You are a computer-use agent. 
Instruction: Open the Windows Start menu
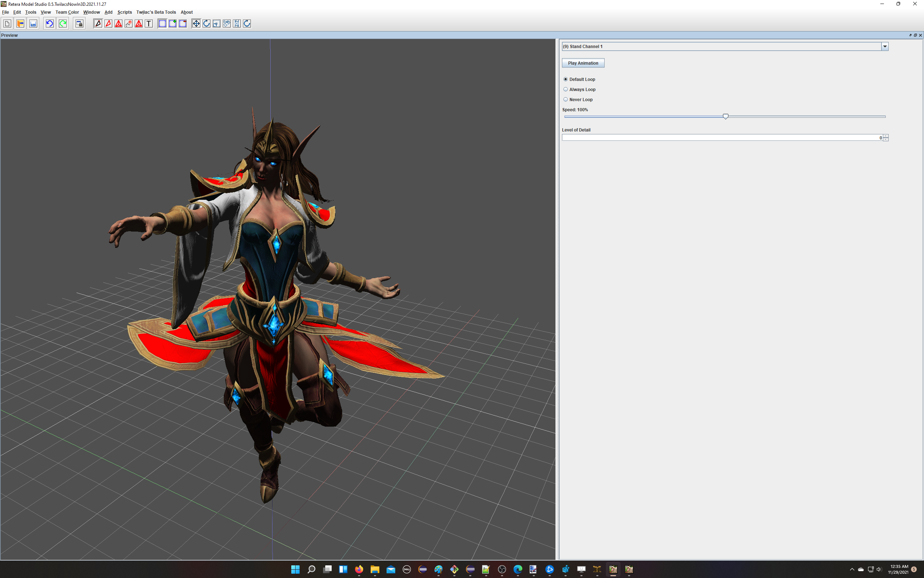click(x=295, y=569)
